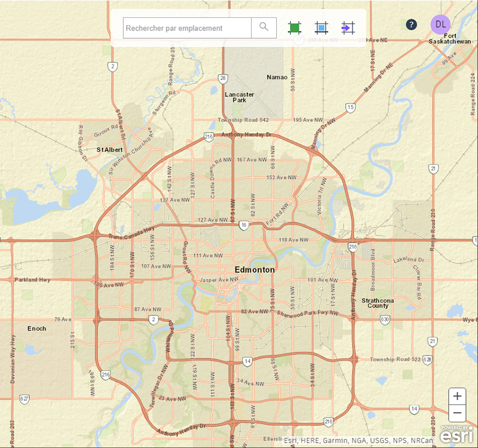Click the 23 Ave NW label

[x=172, y=398]
